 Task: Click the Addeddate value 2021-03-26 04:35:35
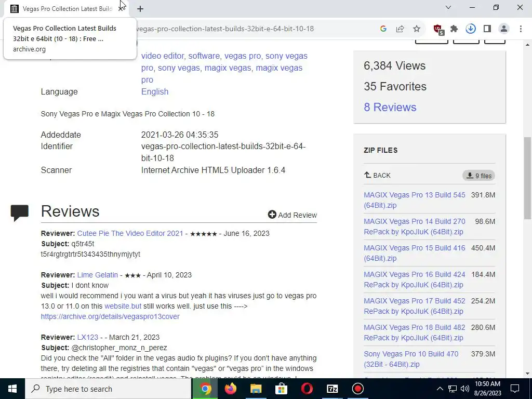[x=179, y=135]
